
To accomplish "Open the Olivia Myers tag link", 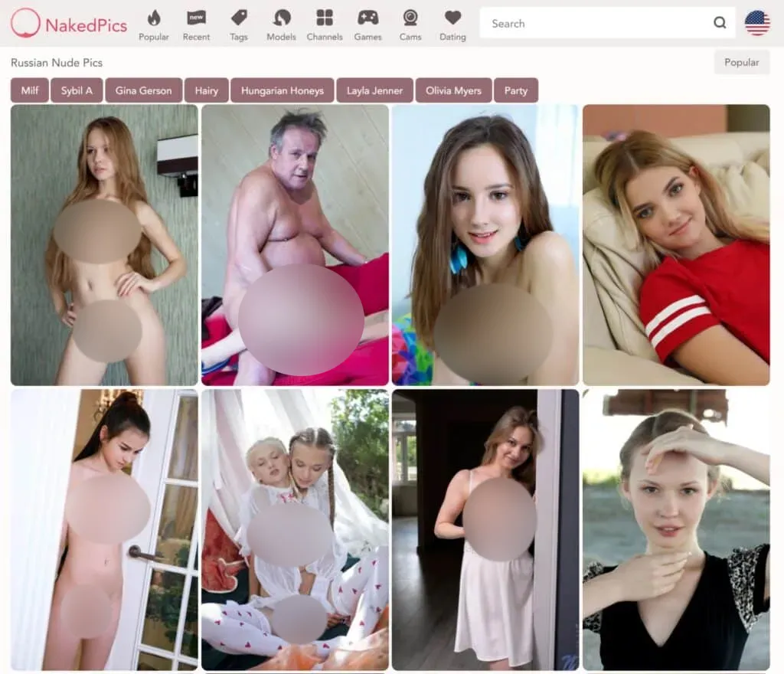I will [x=453, y=90].
